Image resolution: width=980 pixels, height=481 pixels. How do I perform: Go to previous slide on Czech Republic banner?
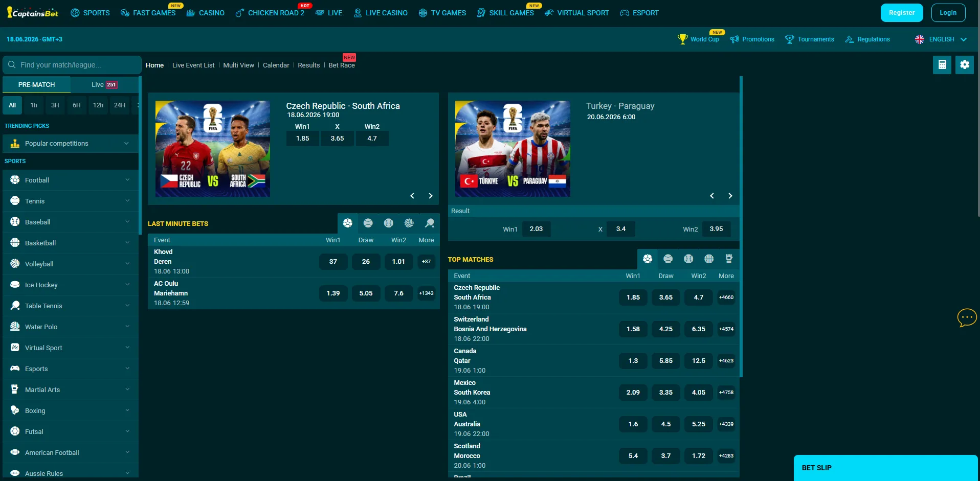(x=412, y=196)
